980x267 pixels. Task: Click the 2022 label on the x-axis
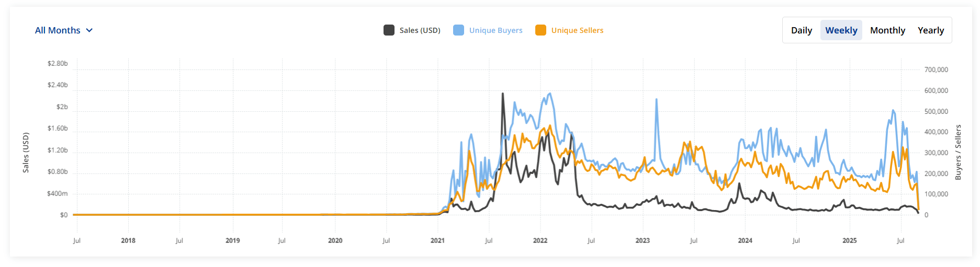pos(540,240)
